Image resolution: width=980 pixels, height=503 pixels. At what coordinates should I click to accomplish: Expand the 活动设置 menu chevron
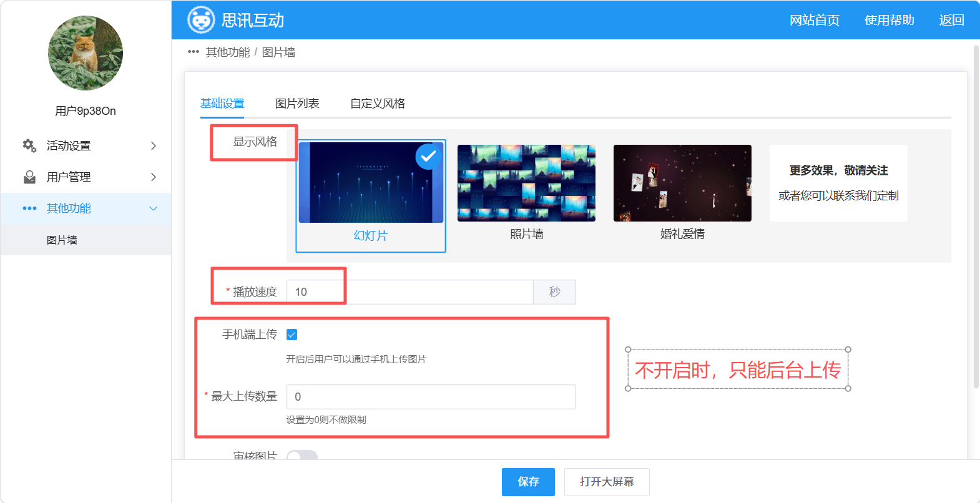click(154, 145)
